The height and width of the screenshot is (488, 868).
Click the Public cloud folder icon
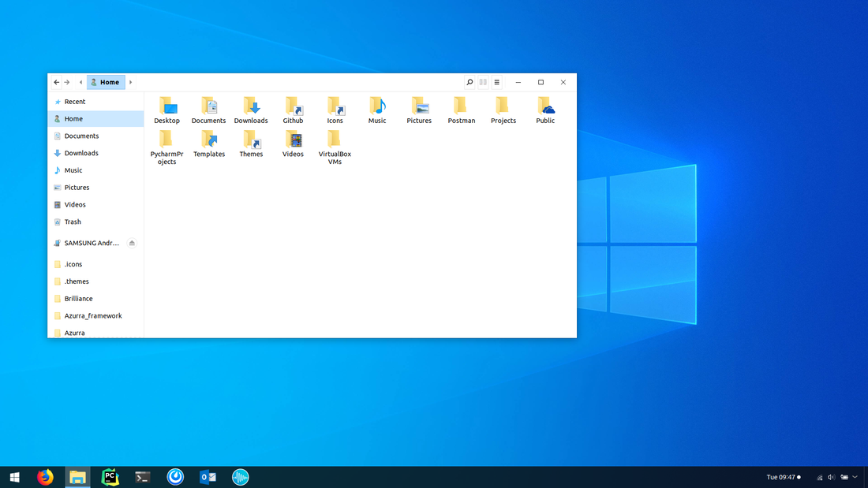coord(545,106)
